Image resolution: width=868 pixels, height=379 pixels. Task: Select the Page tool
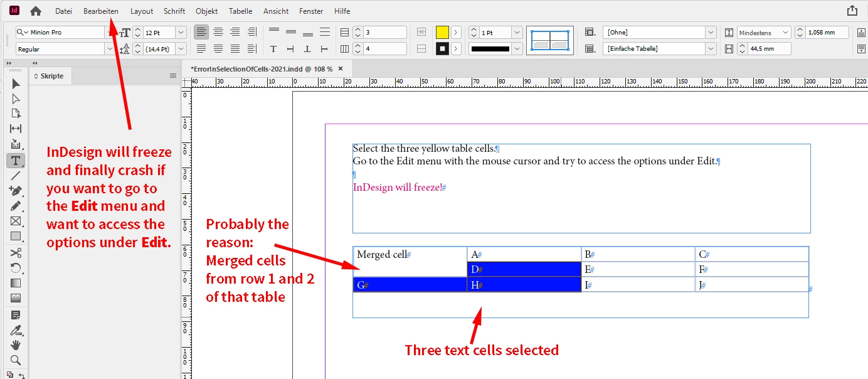16,114
